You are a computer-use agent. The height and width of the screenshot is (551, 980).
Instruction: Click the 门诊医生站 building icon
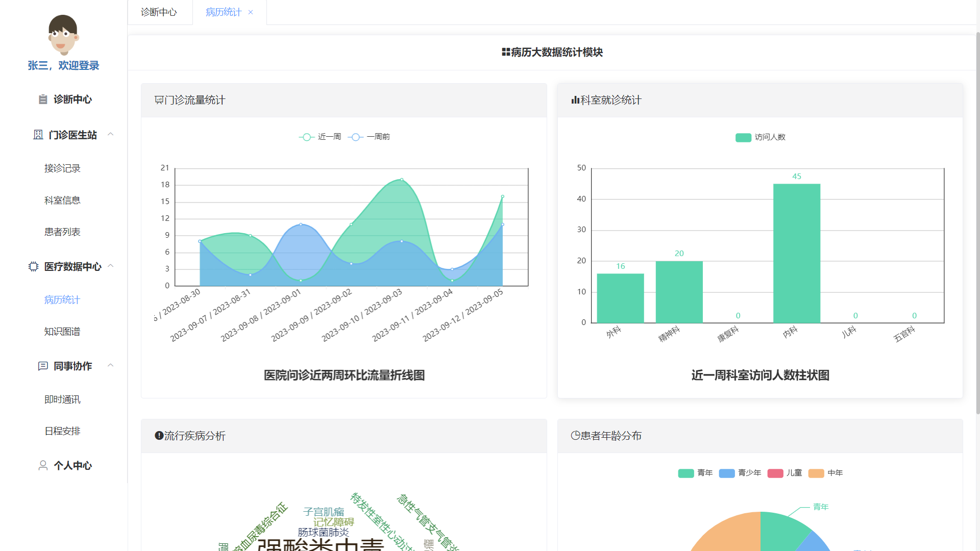[38, 135]
